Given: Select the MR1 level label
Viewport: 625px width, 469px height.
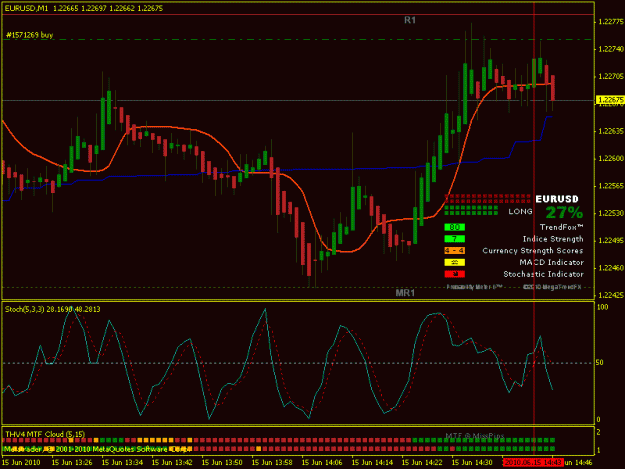Looking at the screenshot, I should pyautogui.click(x=405, y=293).
